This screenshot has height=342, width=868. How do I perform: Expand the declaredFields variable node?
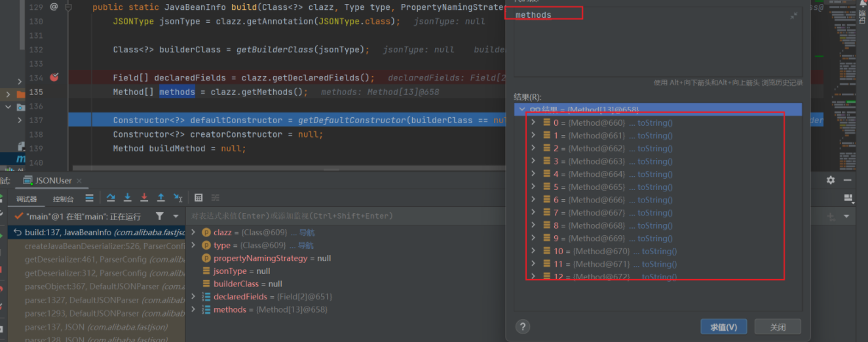tap(193, 297)
